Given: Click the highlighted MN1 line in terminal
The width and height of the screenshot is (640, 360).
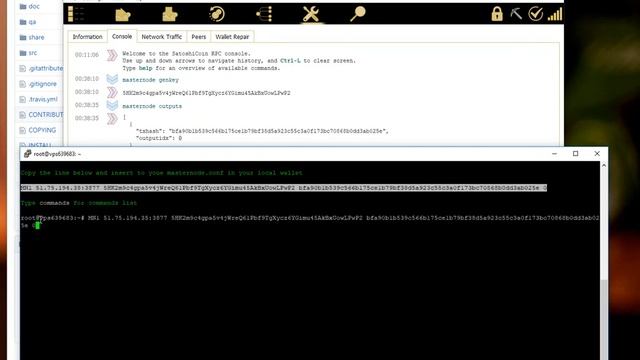Looking at the screenshot, I should (284, 188).
